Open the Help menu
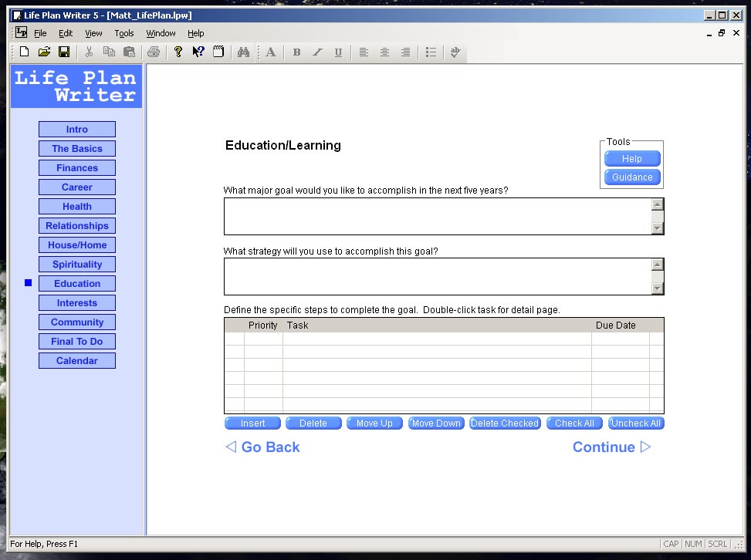751x560 pixels. tap(195, 33)
